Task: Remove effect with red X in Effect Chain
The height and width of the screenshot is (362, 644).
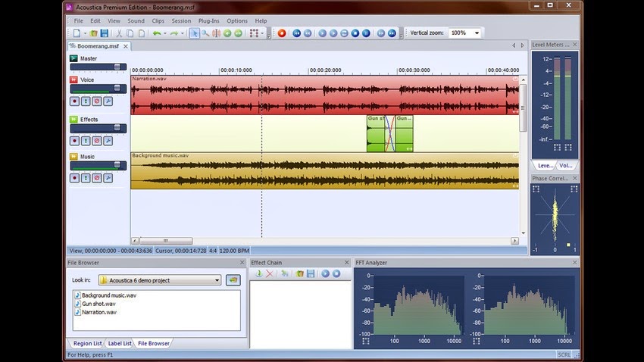Action: tap(270, 273)
